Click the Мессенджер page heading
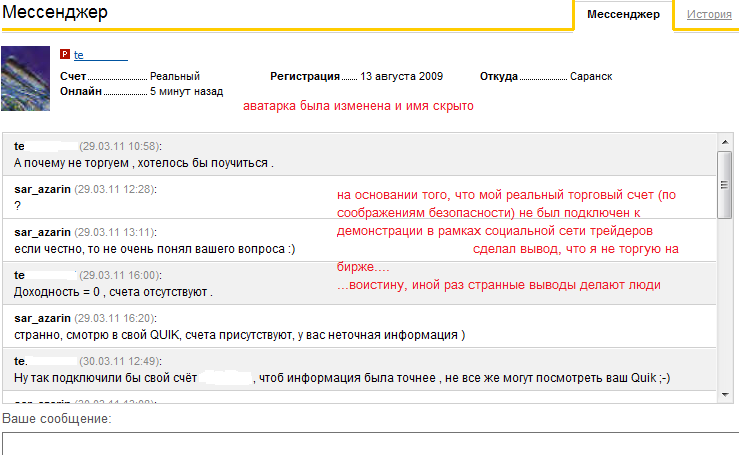 click(x=55, y=12)
